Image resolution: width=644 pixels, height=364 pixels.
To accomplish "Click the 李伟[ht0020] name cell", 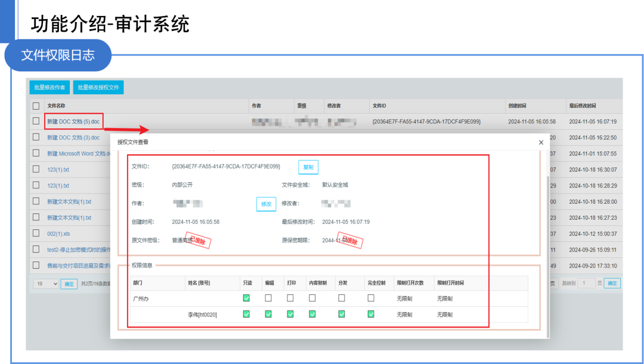I will (203, 315).
